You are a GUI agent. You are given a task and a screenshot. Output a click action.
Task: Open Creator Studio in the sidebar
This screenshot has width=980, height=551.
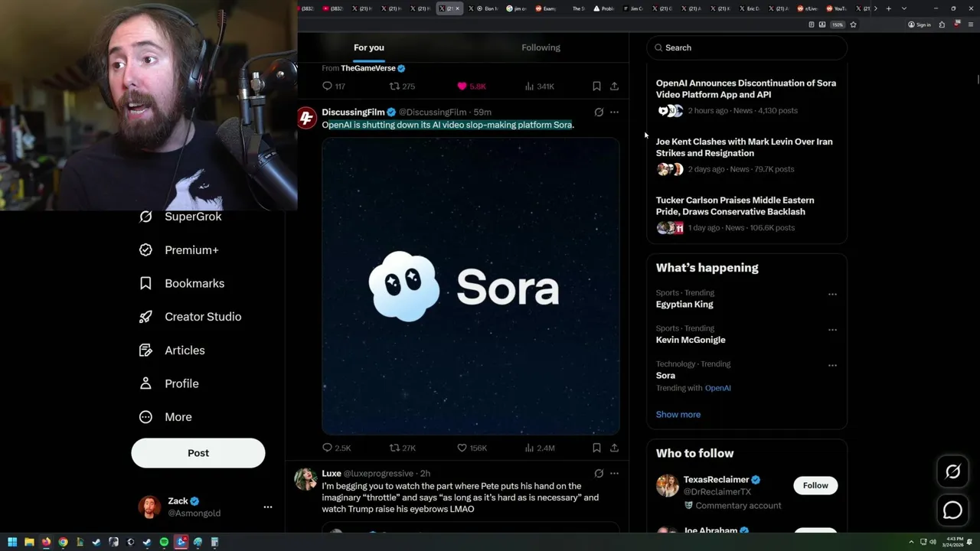(x=190, y=317)
